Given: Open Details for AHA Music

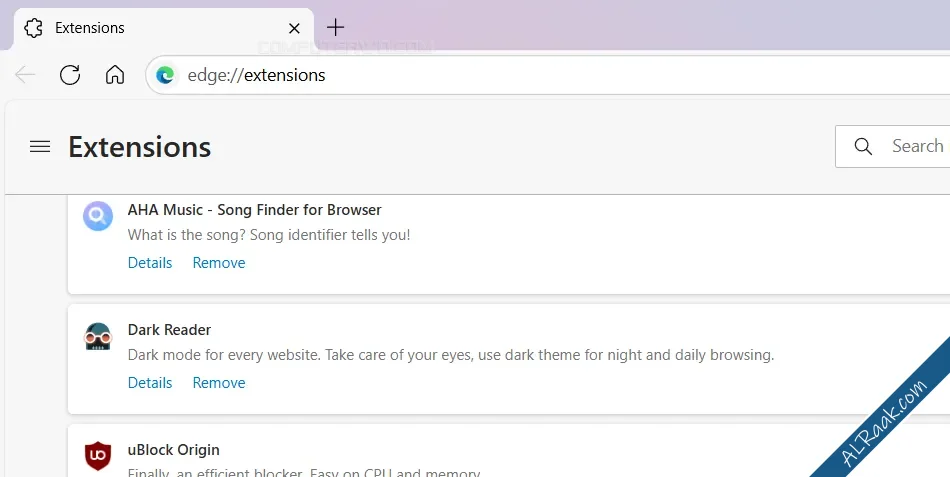Looking at the screenshot, I should [x=150, y=263].
